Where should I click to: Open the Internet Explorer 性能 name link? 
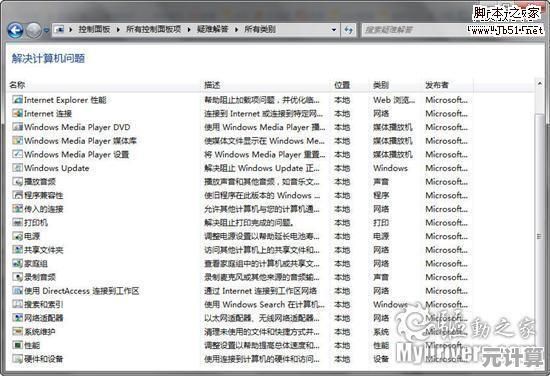65,100
